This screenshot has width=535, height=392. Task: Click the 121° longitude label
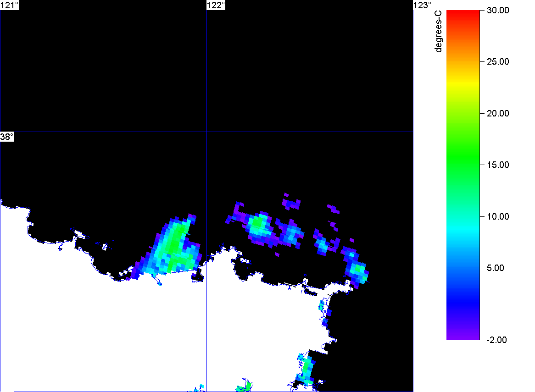(9, 5)
